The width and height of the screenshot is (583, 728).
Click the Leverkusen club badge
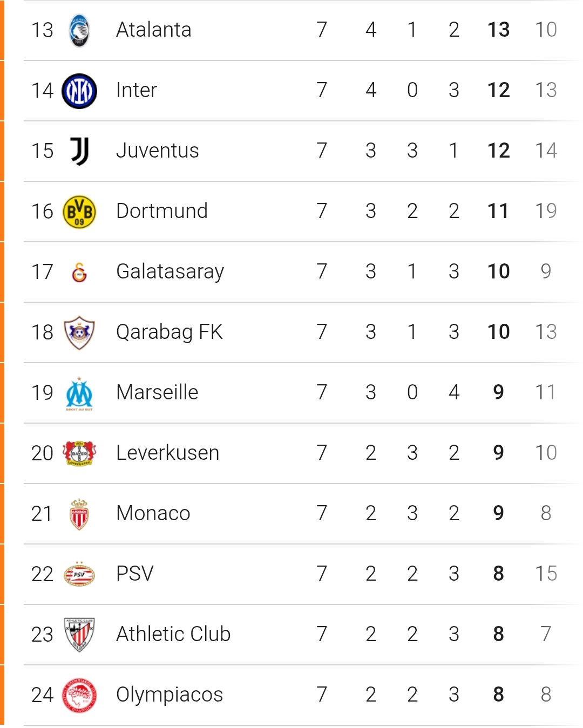coord(79,453)
